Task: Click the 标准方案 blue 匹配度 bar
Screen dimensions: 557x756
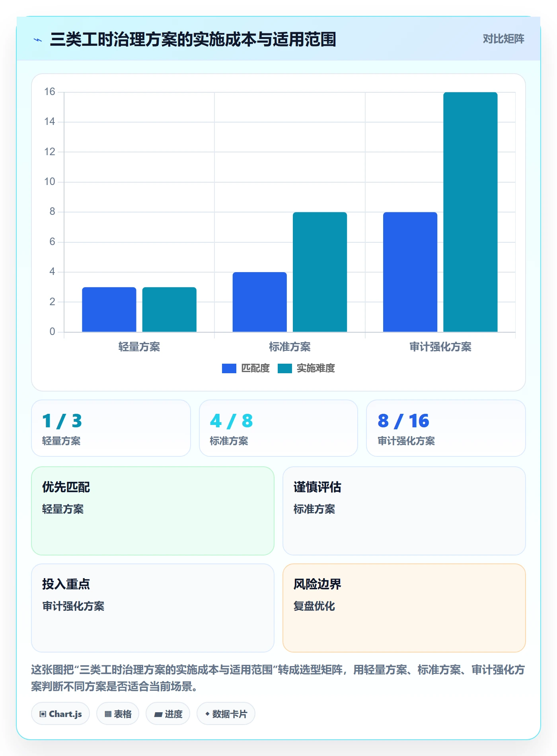Action: [x=260, y=302]
